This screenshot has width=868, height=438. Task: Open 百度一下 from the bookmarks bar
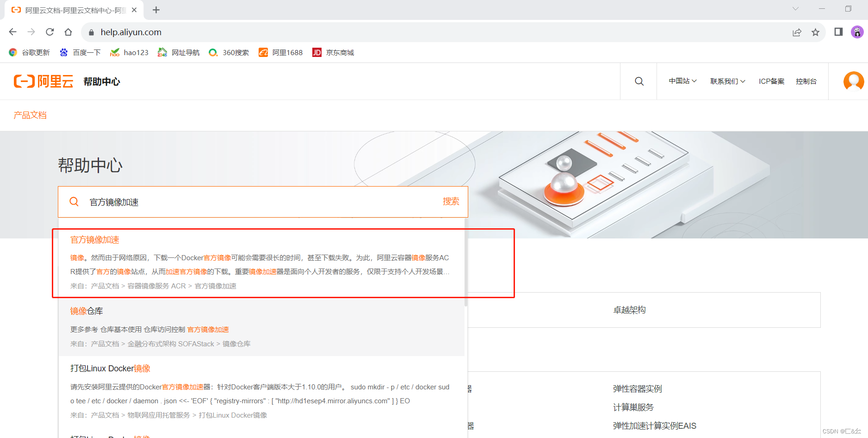pos(80,52)
